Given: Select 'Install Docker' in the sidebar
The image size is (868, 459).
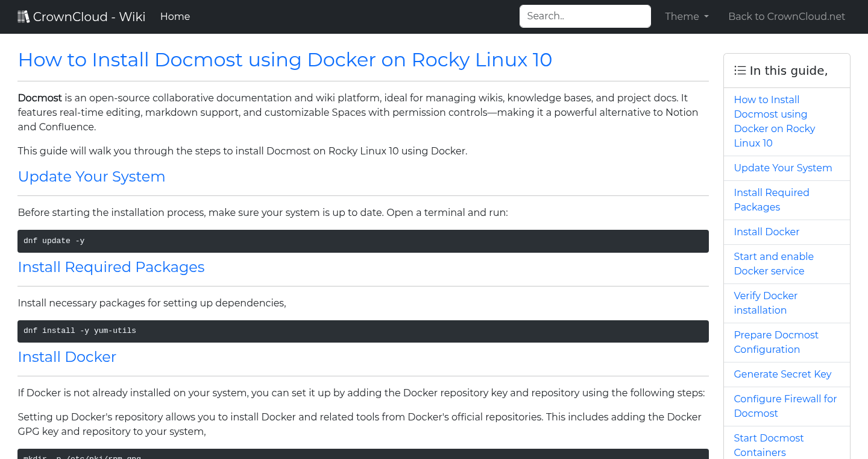Looking at the screenshot, I should pos(766,232).
